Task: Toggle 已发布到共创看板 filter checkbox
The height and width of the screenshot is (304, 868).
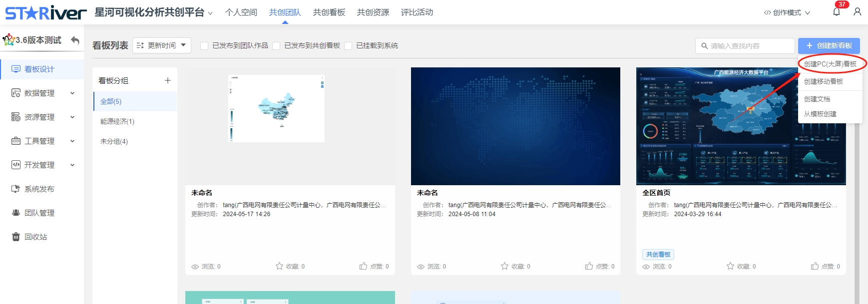Action: point(276,46)
